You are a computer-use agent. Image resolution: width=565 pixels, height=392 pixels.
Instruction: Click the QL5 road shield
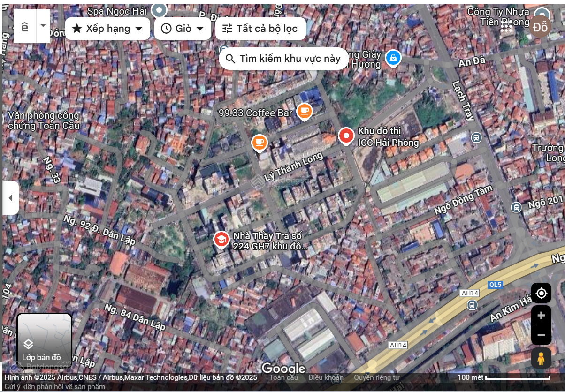pyautogui.click(x=495, y=285)
